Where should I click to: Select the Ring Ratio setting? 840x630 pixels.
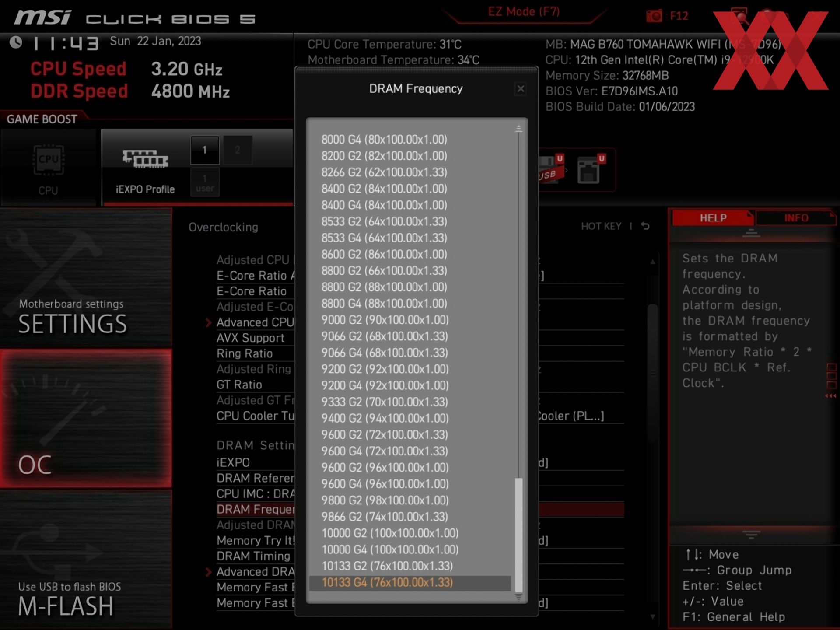point(245,353)
